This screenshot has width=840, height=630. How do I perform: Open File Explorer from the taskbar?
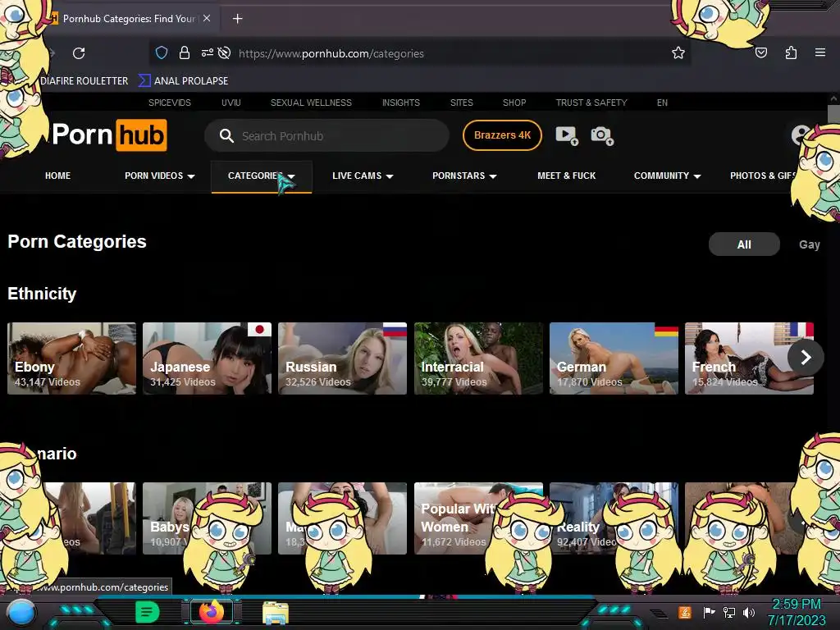coord(276,613)
